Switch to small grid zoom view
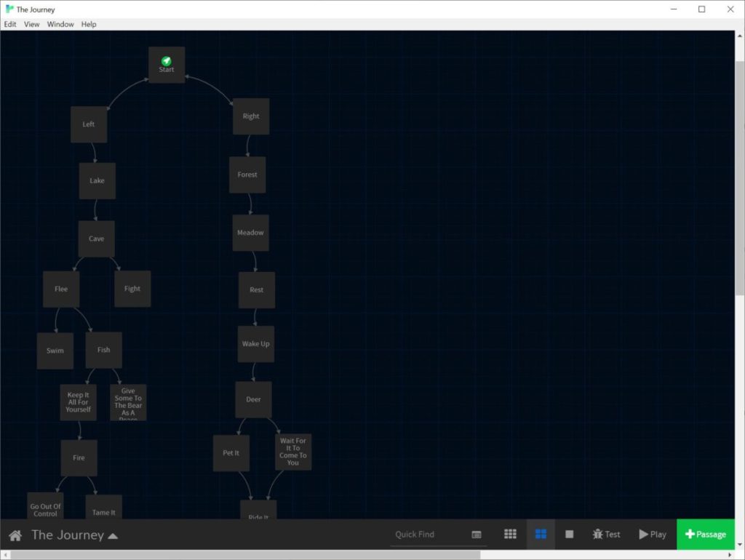This screenshot has width=745, height=560. [x=511, y=535]
